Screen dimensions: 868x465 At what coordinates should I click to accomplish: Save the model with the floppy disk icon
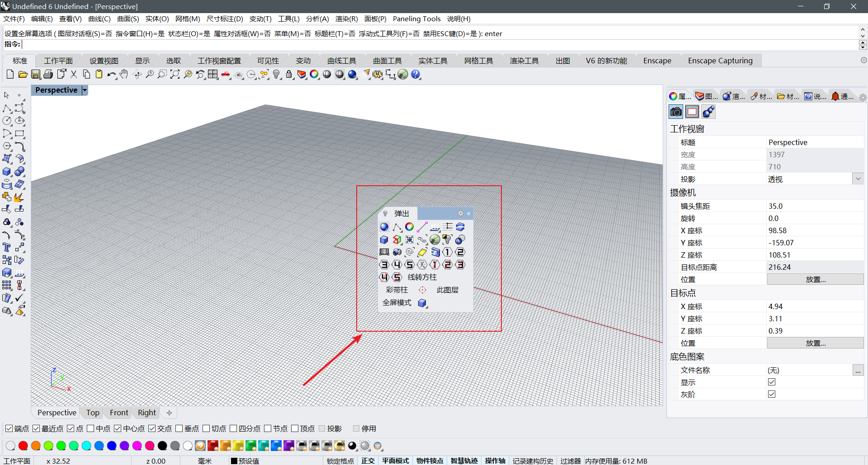click(36, 75)
